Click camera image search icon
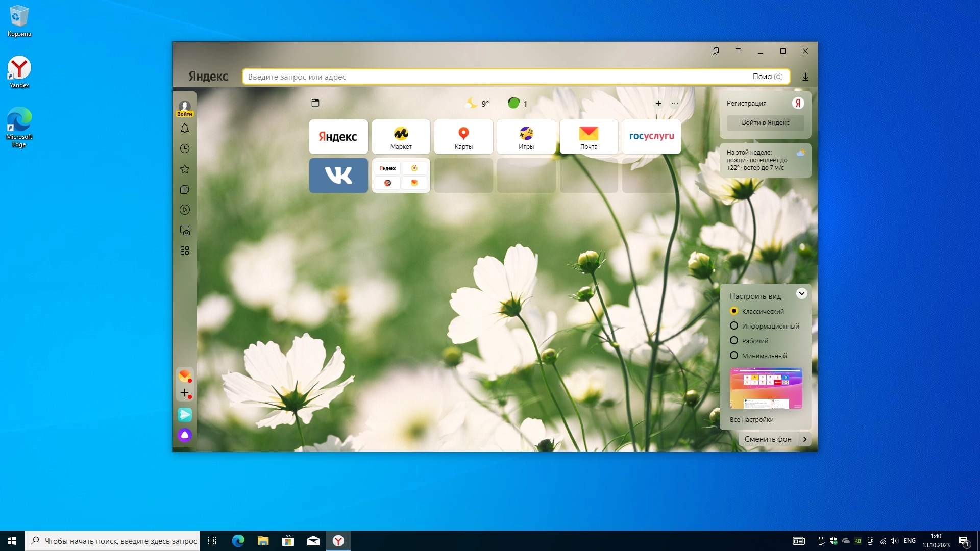Image resolution: width=980 pixels, height=551 pixels. 778,77
